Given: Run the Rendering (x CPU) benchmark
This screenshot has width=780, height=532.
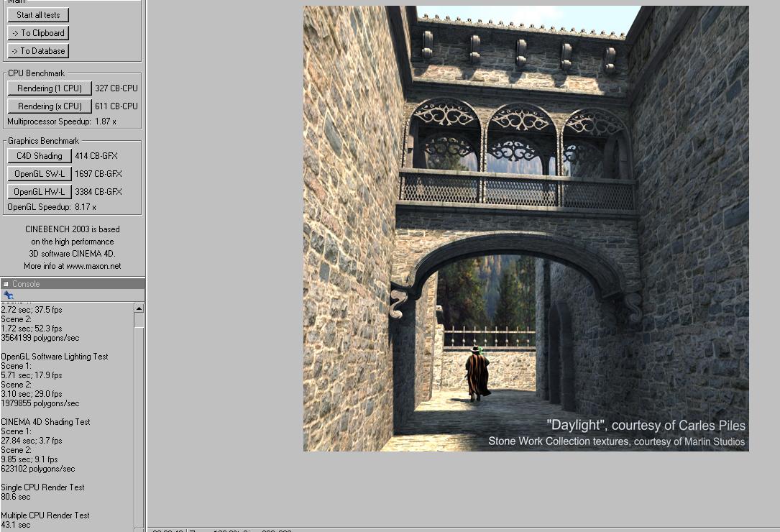Looking at the screenshot, I should point(50,106).
